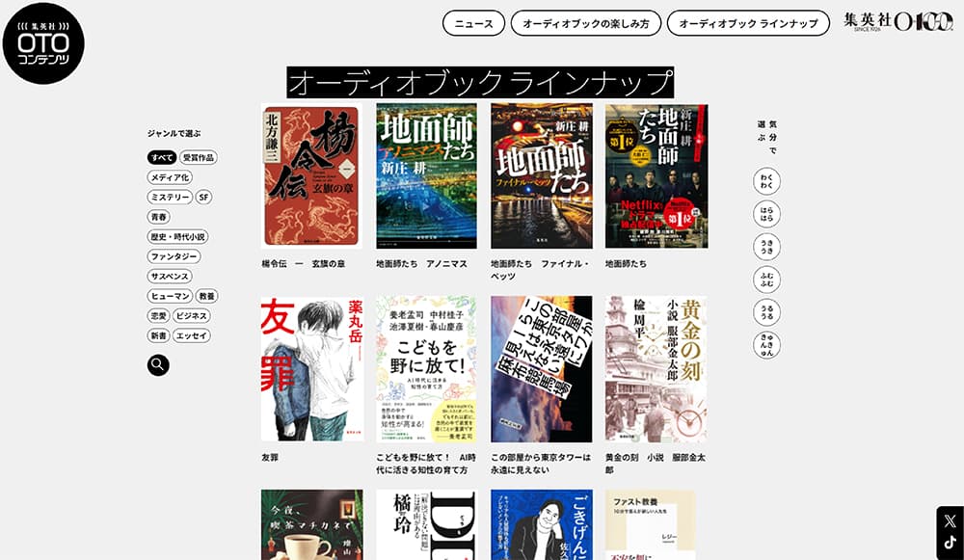This screenshot has height=560, width=964.
Task: Select the SF genre tag
Action: point(203,197)
